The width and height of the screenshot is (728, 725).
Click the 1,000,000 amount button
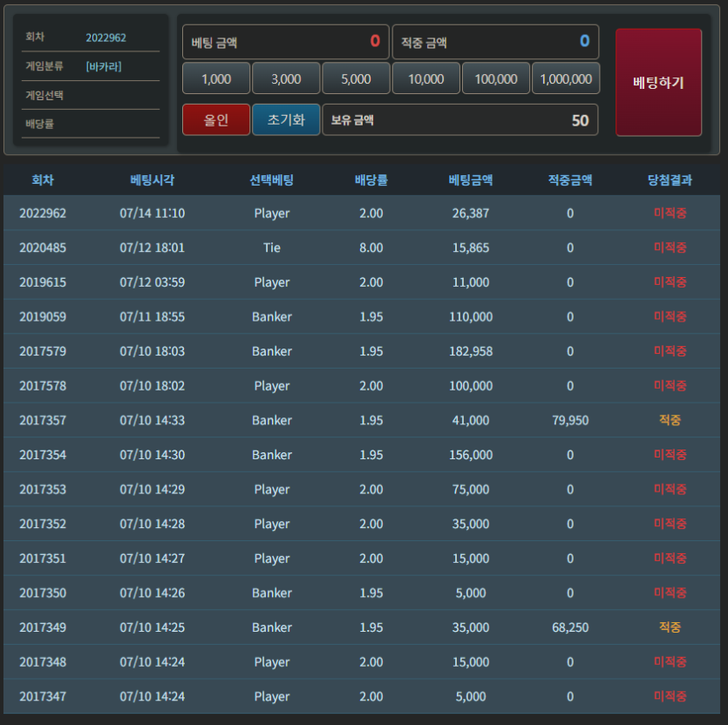point(566,78)
